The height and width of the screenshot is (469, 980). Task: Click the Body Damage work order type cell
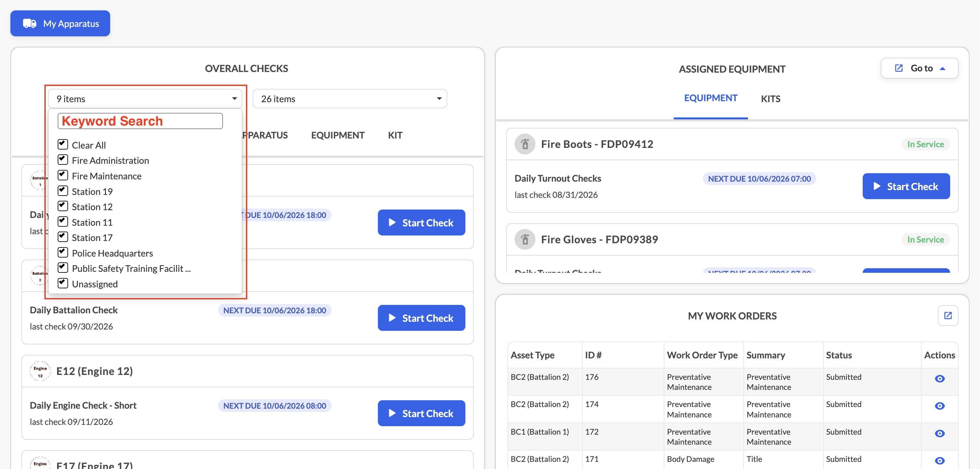coord(690,459)
